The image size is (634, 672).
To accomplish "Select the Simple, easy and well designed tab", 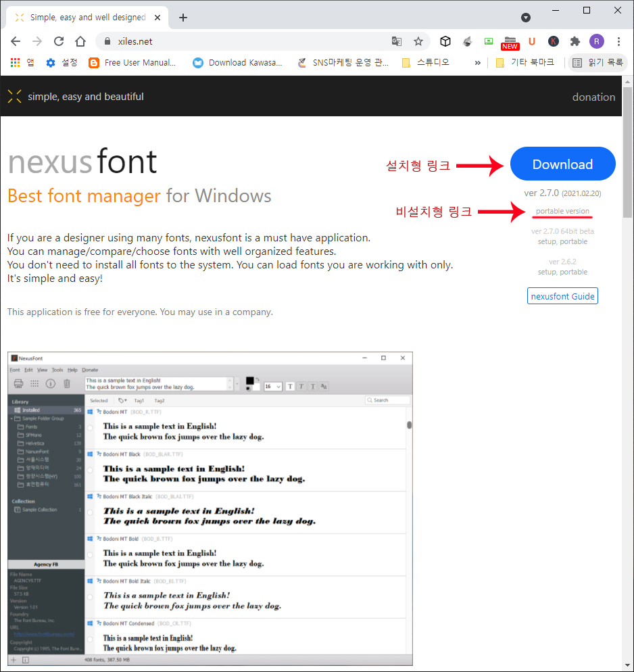I will tap(87, 18).
